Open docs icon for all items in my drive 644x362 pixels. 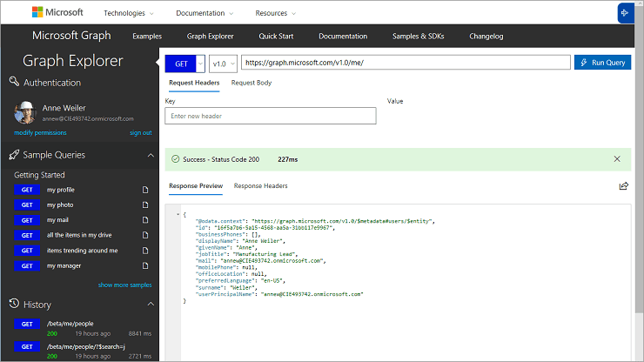[x=145, y=235]
